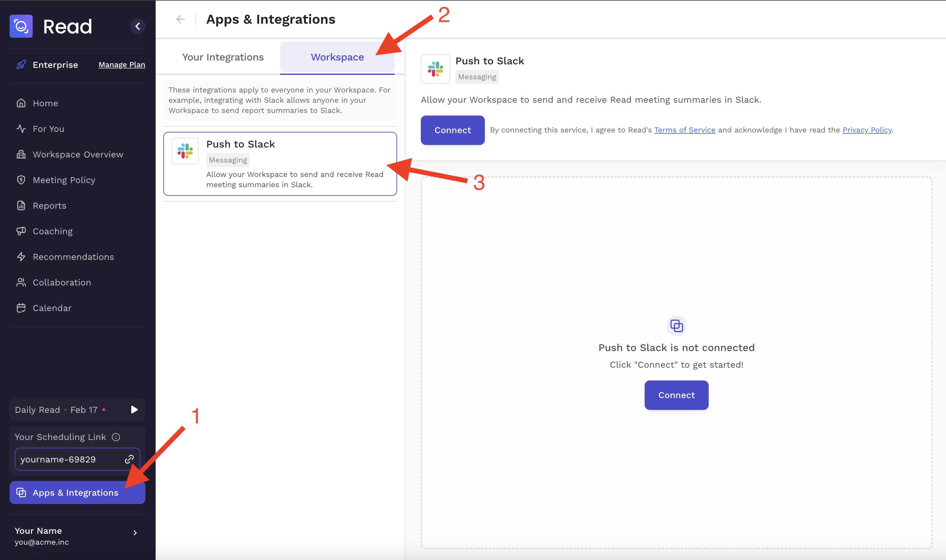Click the Read logo icon

pos(21,27)
